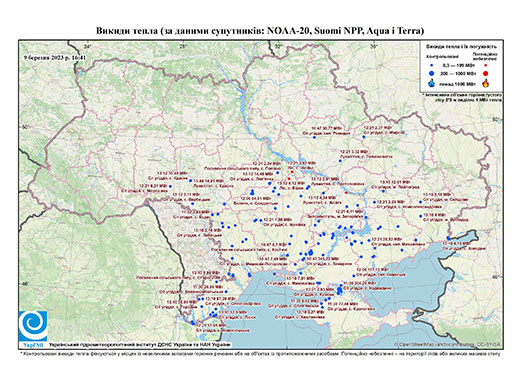520x368 pixels.
Task: Click the small red dot legend symbol
Action: [485, 66]
